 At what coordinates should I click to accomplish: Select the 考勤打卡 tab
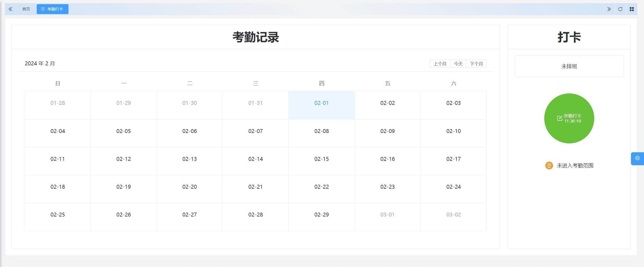pyautogui.click(x=55, y=9)
